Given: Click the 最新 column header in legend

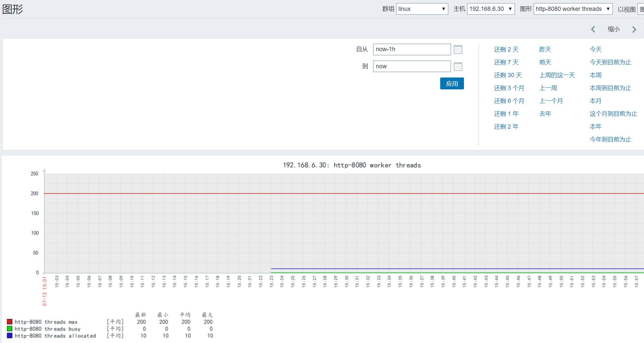Looking at the screenshot, I should click(x=140, y=315).
